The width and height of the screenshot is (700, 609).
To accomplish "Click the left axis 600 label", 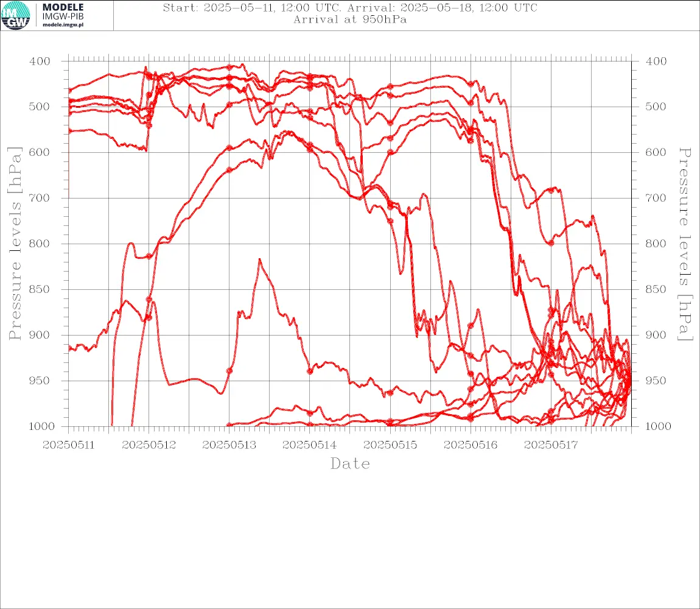I will click(40, 152).
